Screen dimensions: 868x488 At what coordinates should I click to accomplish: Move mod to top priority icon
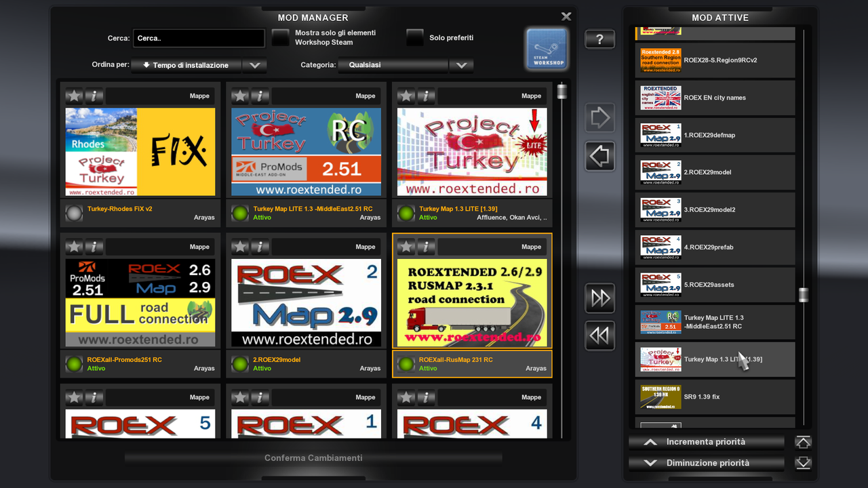[803, 443]
